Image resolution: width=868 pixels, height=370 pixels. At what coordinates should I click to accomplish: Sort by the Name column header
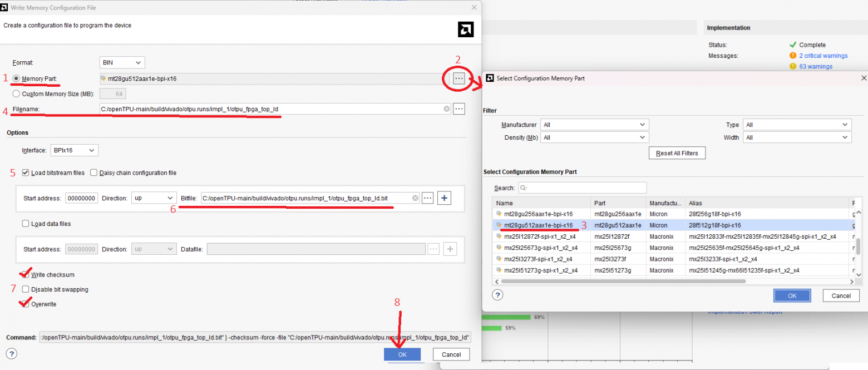pyautogui.click(x=541, y=203)
